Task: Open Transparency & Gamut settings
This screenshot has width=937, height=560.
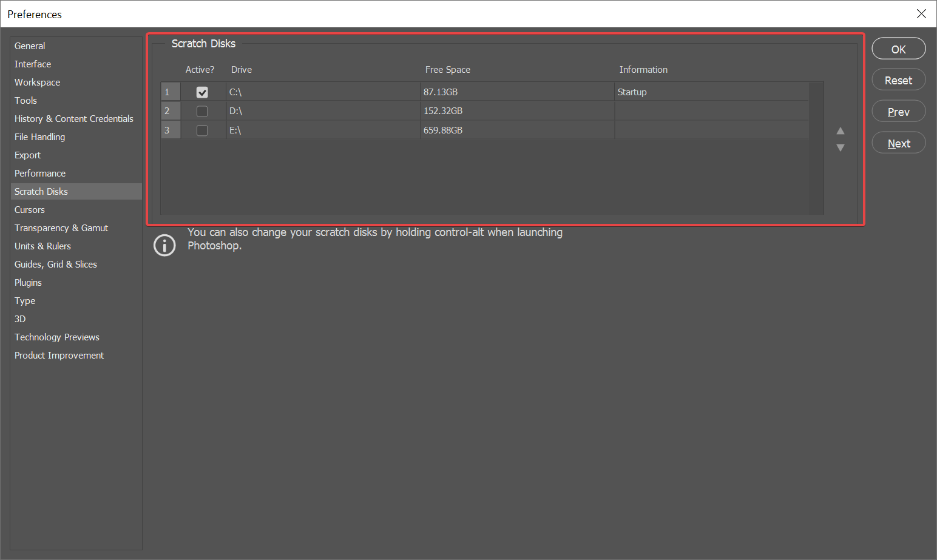Action: click(x=61, y=228)
